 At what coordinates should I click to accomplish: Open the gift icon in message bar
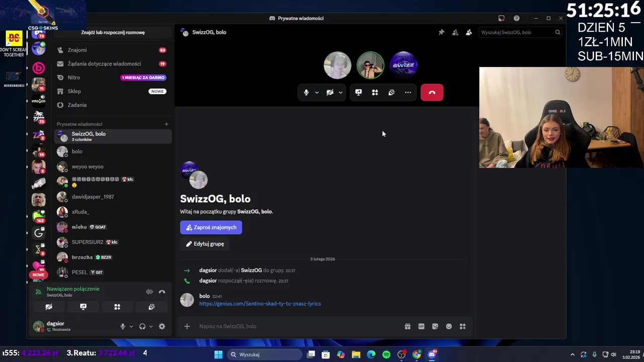pyautogui.click(x=408, y=326)
